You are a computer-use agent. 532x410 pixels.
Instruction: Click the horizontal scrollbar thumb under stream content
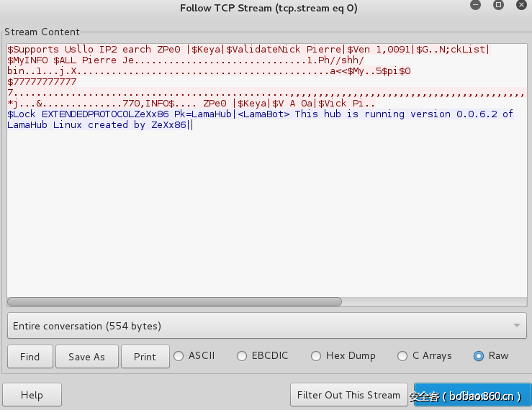pyautogui.click(x=174, y=302)
